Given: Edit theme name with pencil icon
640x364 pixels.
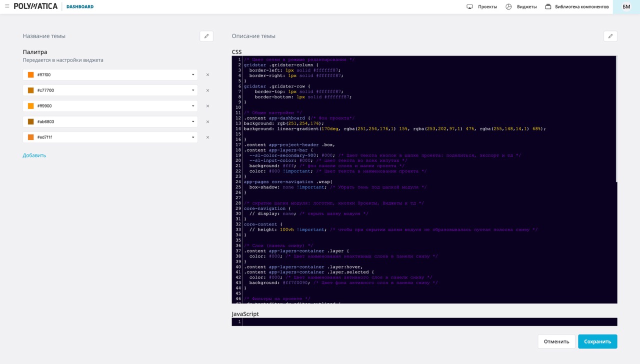Looking at the screenshot, I should coord(206,36).
